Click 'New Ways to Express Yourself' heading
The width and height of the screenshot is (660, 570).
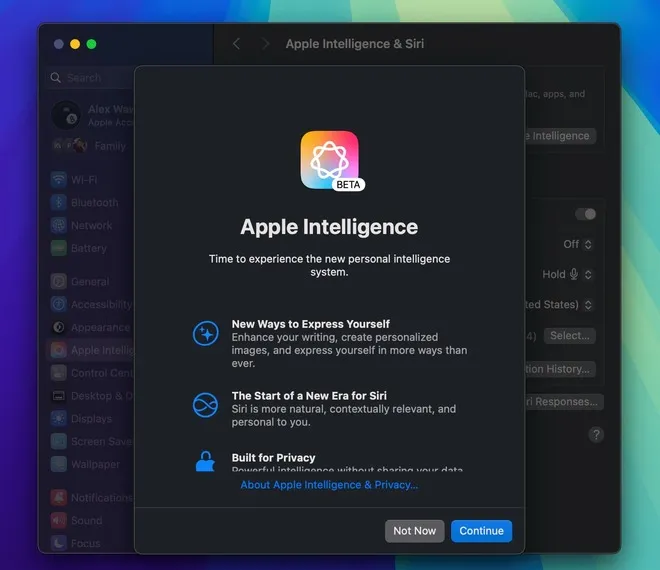click(311, 324)
